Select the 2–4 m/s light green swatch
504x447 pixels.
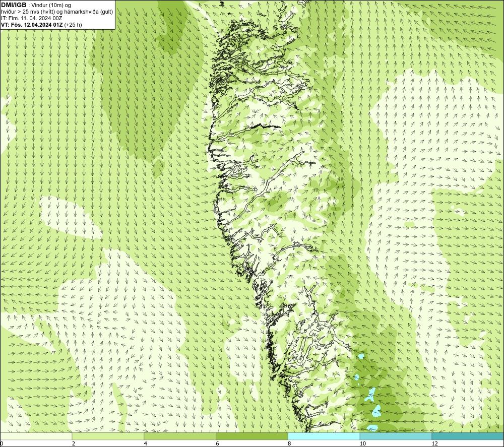(x=108, y=436)
